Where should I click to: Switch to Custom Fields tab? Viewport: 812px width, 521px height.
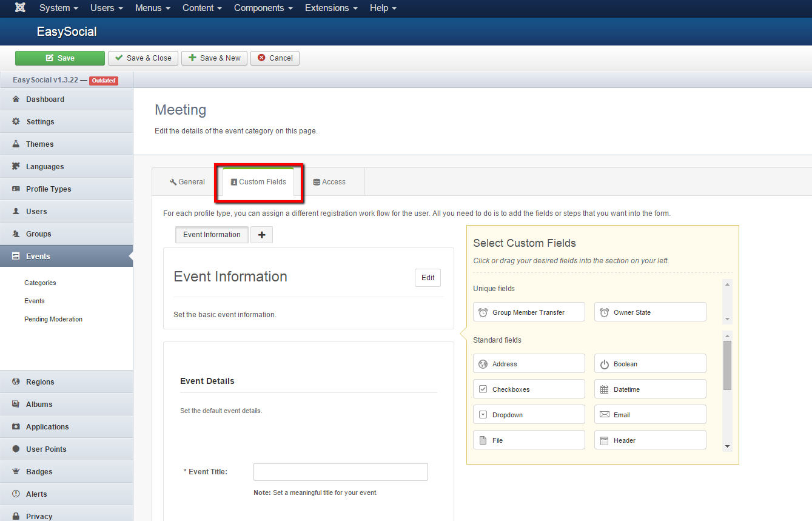pos(258,182)
